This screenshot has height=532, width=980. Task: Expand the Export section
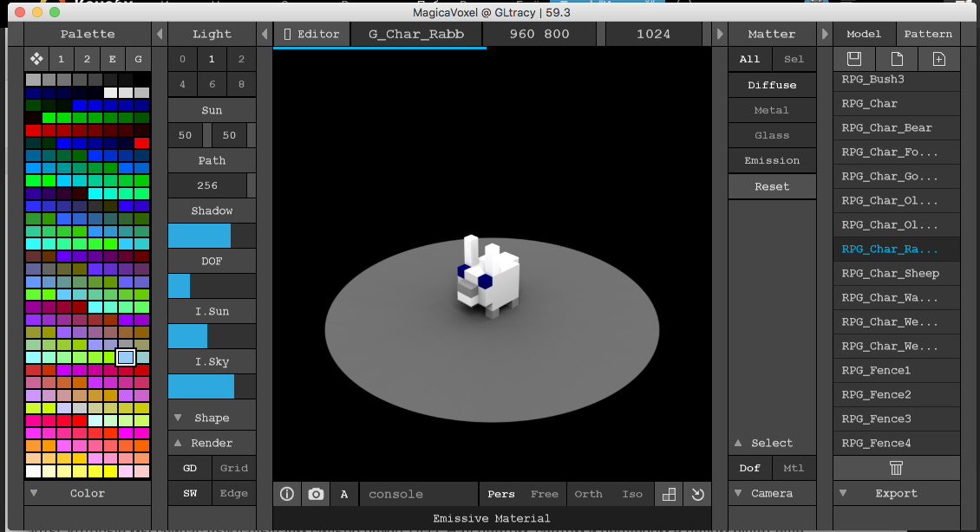[896, 493]
